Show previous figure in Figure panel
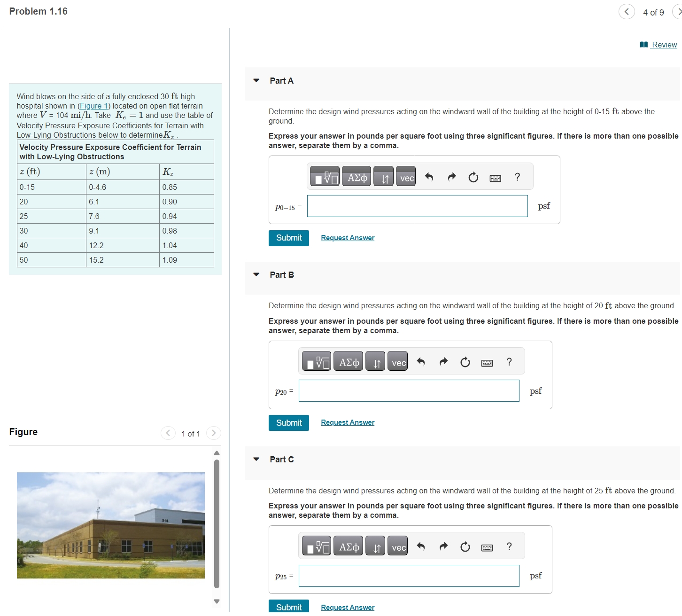 [168, 433]
